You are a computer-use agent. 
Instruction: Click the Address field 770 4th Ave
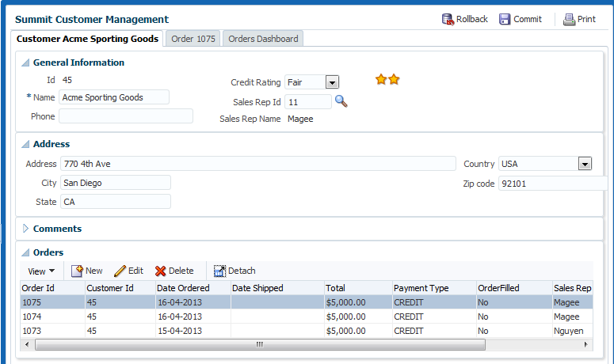258,164
